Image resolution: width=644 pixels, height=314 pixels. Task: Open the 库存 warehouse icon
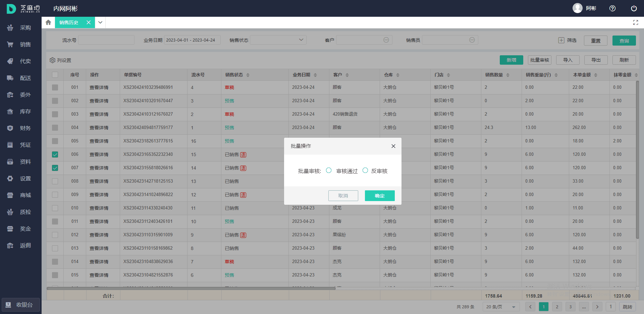pos(10,111)
